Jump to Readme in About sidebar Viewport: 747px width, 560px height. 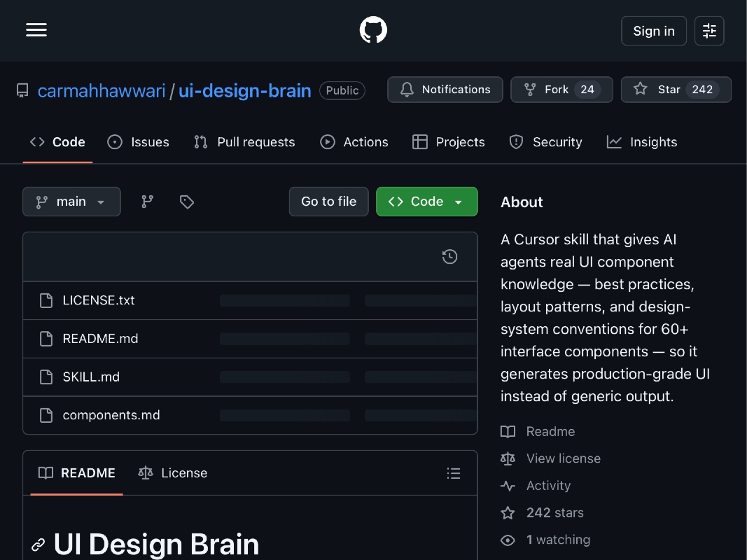[x=538, y=431]
